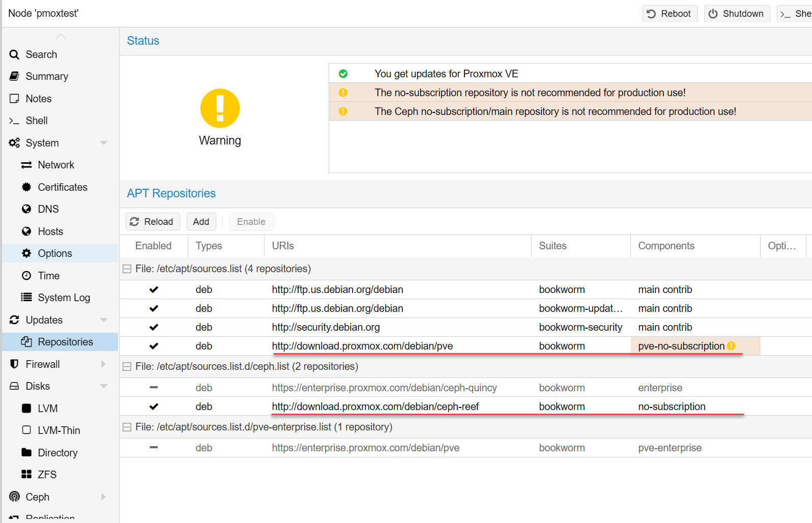Collapse the ceph.list repositories group
The image size is (812, 523).
tap(127, 367)
